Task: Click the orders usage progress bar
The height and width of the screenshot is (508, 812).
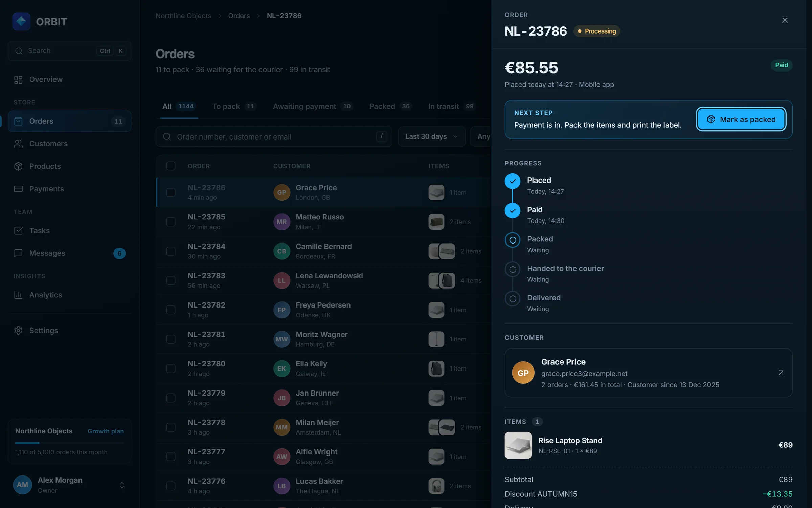Action: pyautogui.click(x=69, y=443)
